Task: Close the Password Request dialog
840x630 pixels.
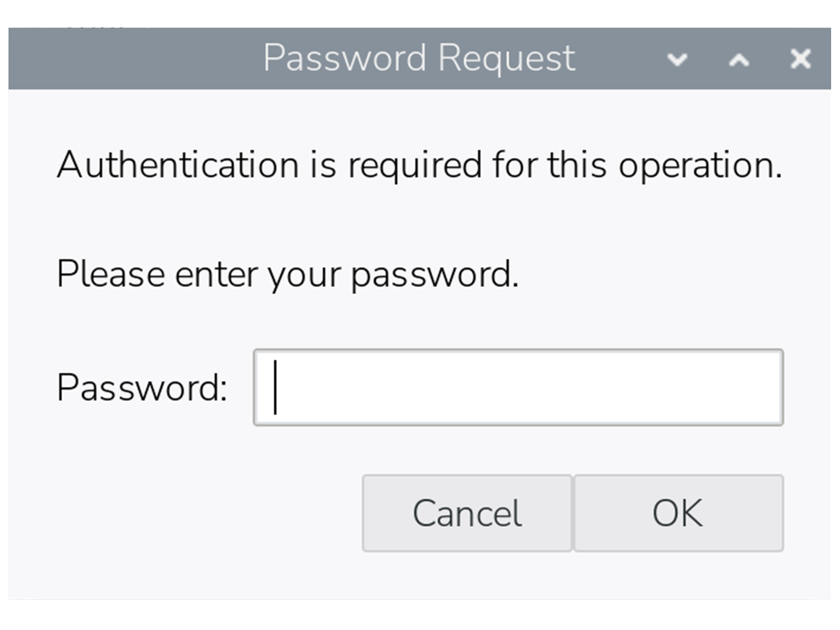Action: click(800, 59)
